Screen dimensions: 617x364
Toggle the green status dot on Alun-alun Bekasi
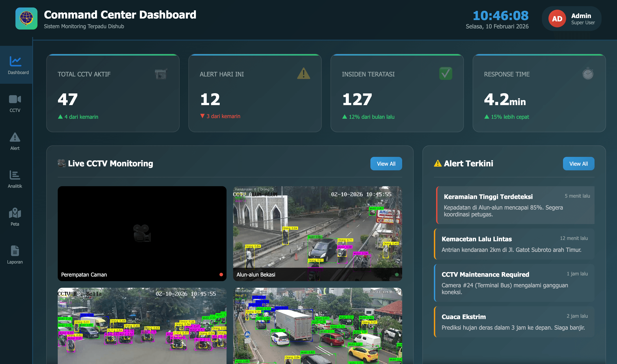click(397, 275)
